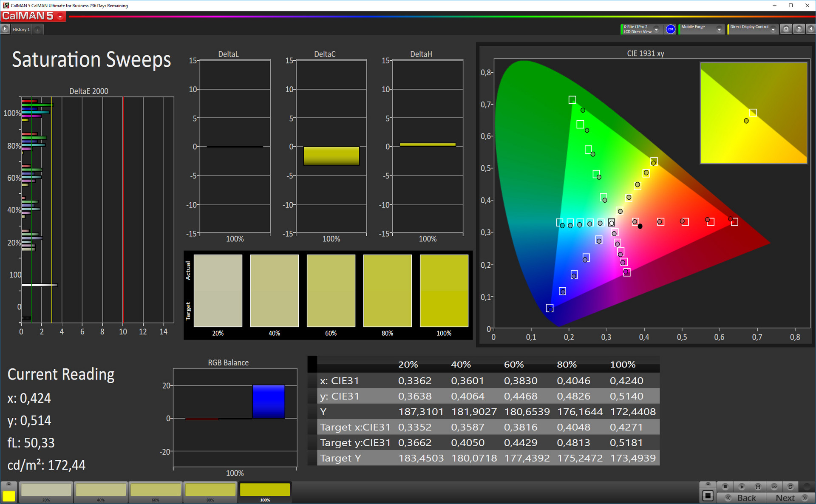Click the 60% comparison swatch in Actual/Target panel
The height and width of the screenshot is (504, 816).
[x=331, y=291]
